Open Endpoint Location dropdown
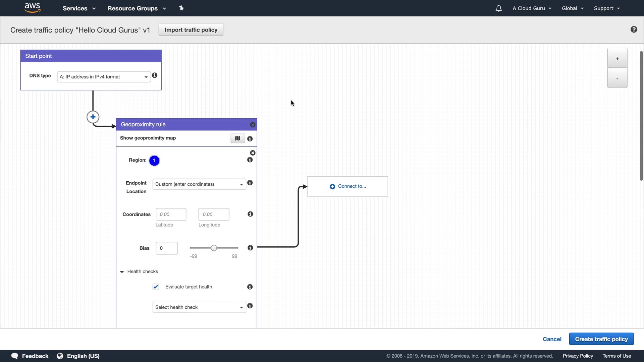This screenshot has height=362, width=644. pyautogui.click(x=199, y=184)
